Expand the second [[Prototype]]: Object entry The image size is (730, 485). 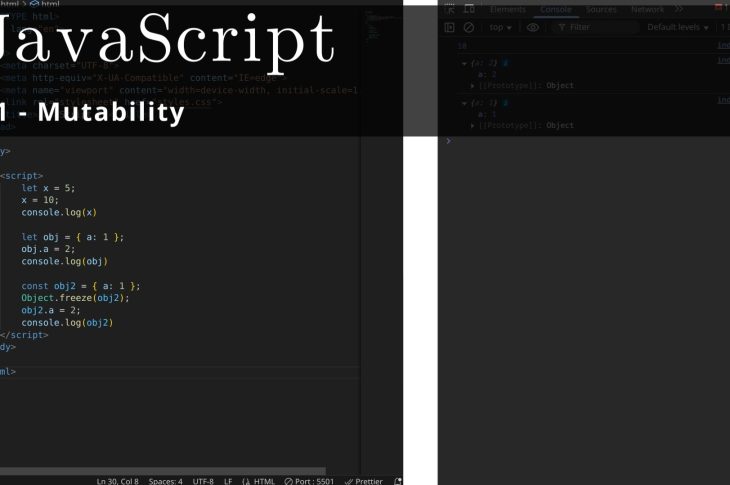click(x=473, y=125)
